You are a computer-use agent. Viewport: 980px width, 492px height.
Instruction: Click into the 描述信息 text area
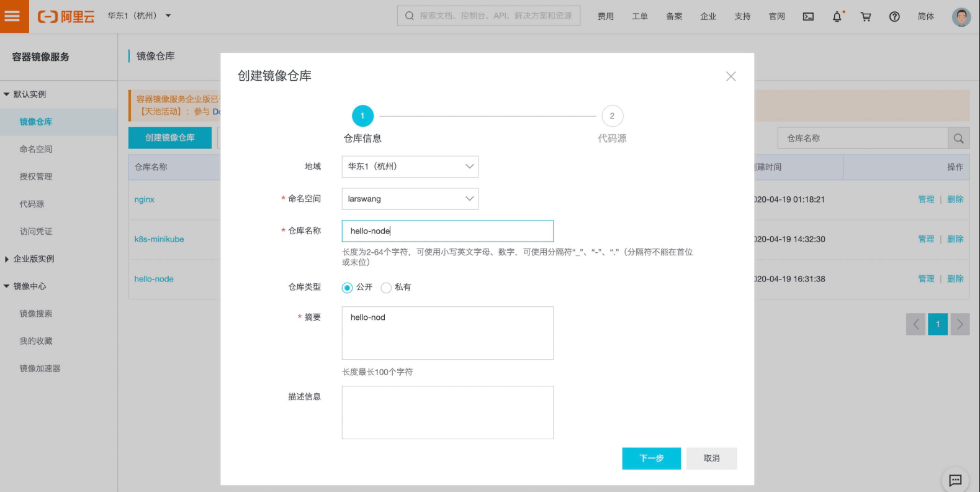coord(447,412)
